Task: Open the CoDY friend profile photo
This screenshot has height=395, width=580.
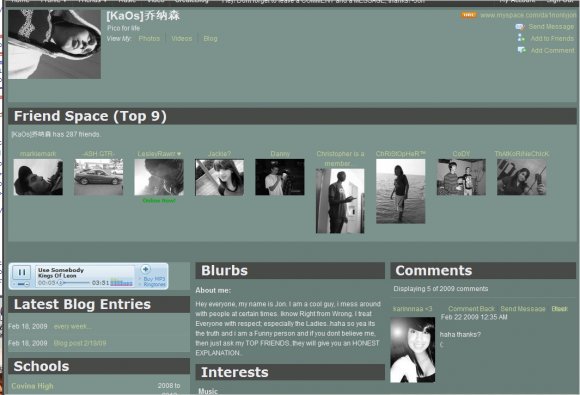Action: [x=461, y=177]
